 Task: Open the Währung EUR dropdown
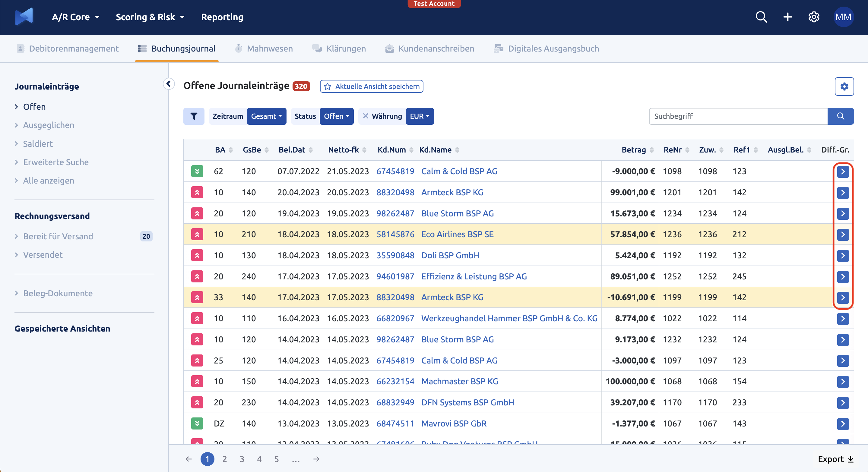coord(420,116)
